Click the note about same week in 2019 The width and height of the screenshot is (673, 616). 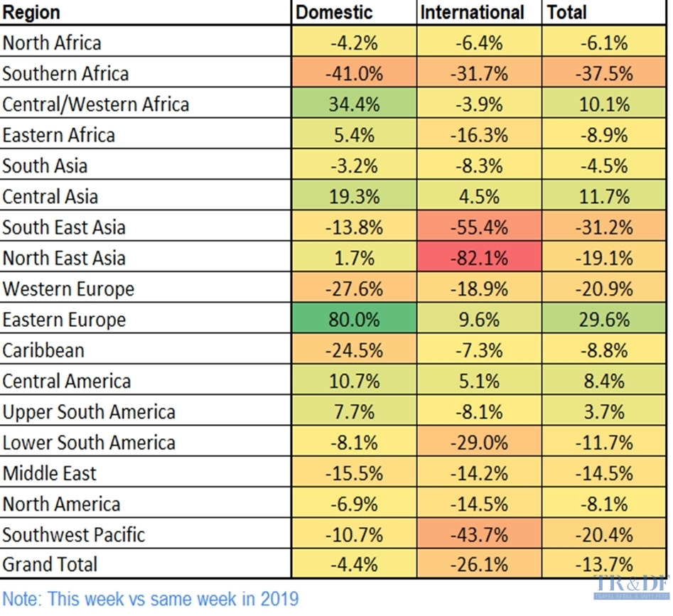151,599
